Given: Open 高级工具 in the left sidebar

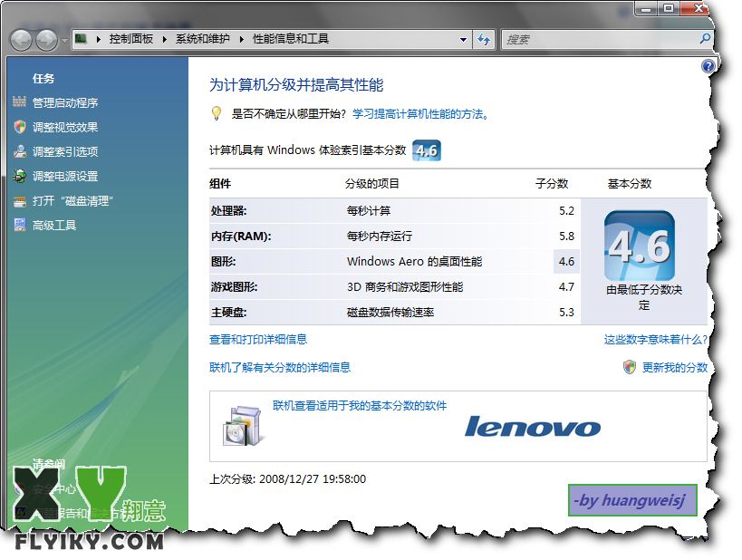Looking at the screenshot, I should click(54, 226).
